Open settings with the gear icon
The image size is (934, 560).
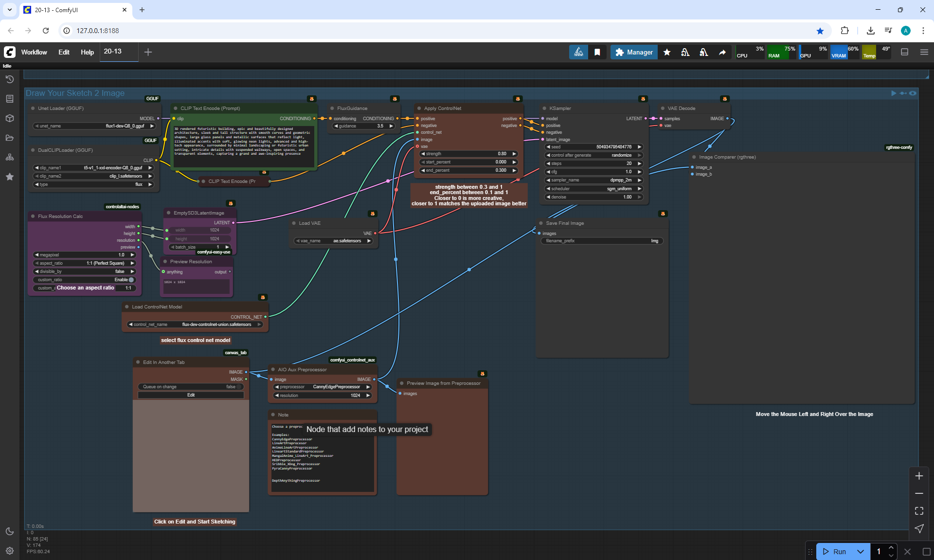(9, 551)
